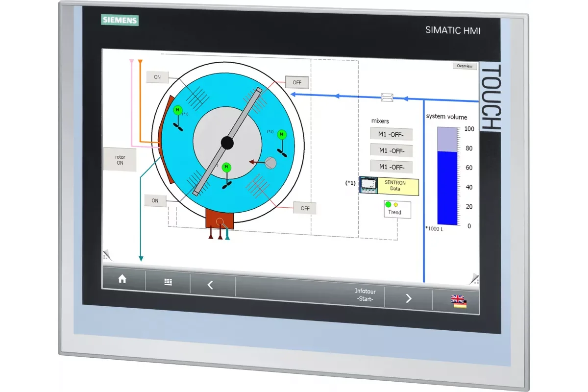Viewport: 588px width, 392px height.
Task: Click the 60 mark on volume scale
Action: (x=469, y=168)
